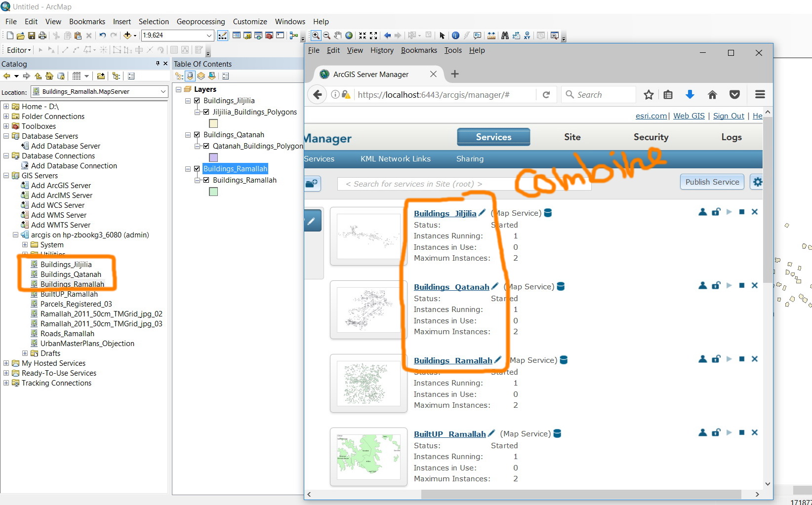
Task: Open the Buildings_Jiljilia service link
Action: [445, 213]
